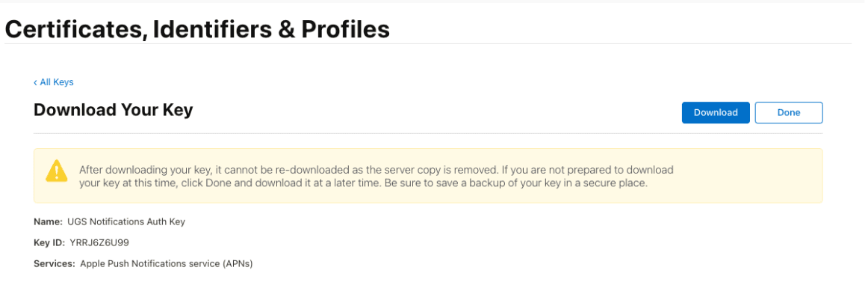Viewport: 868px width, 291px height.
Task: Click the Services: field label
Action: (x=55, y=264)
